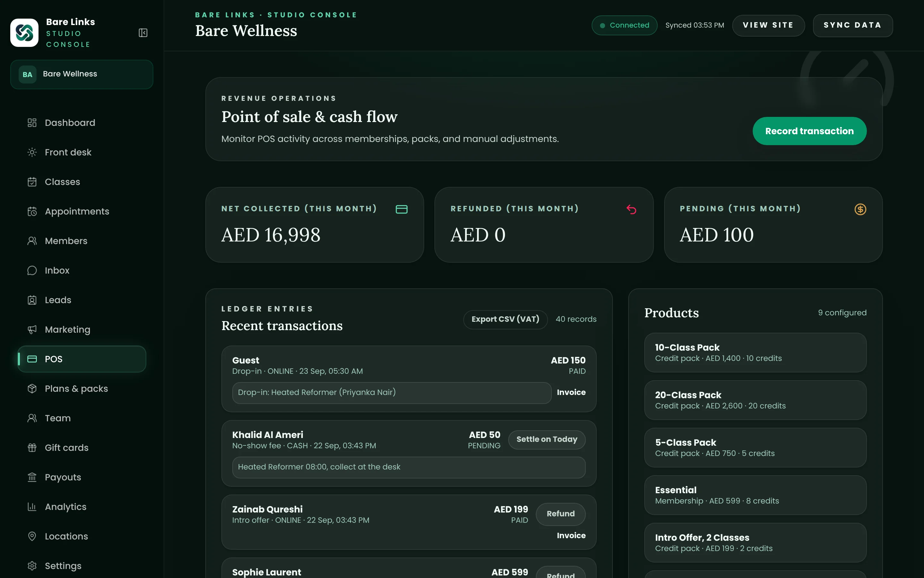Click the red refund arrow icon

631,209
